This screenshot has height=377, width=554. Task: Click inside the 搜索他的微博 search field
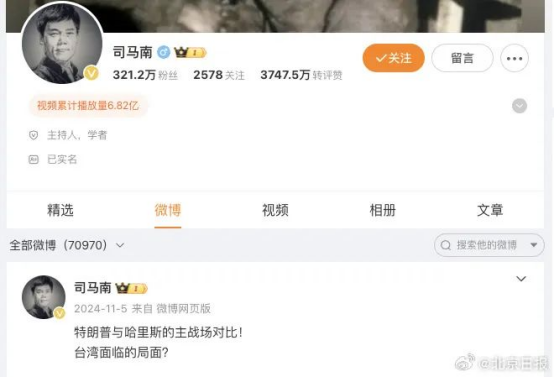click(x=489, y=245)
